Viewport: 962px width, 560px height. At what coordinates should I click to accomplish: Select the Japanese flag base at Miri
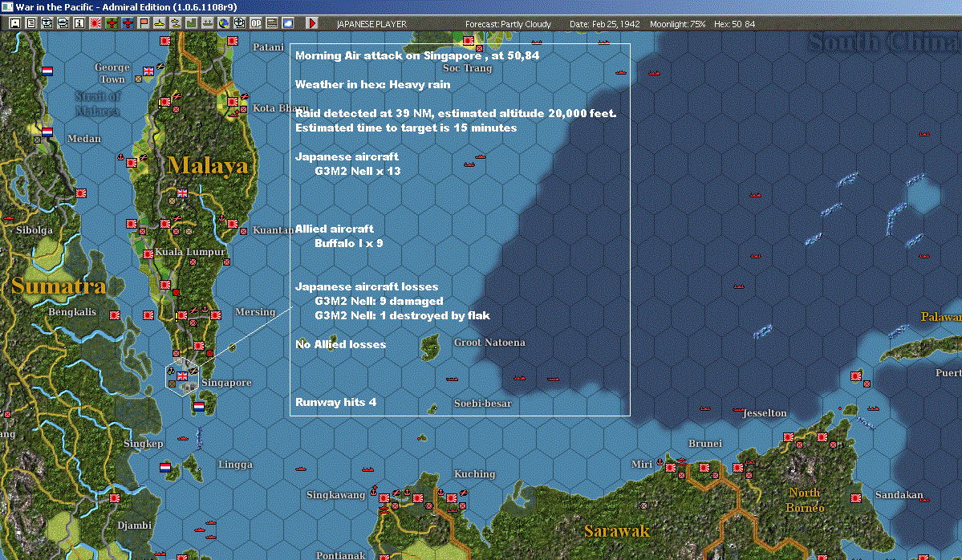pos(671,468)
